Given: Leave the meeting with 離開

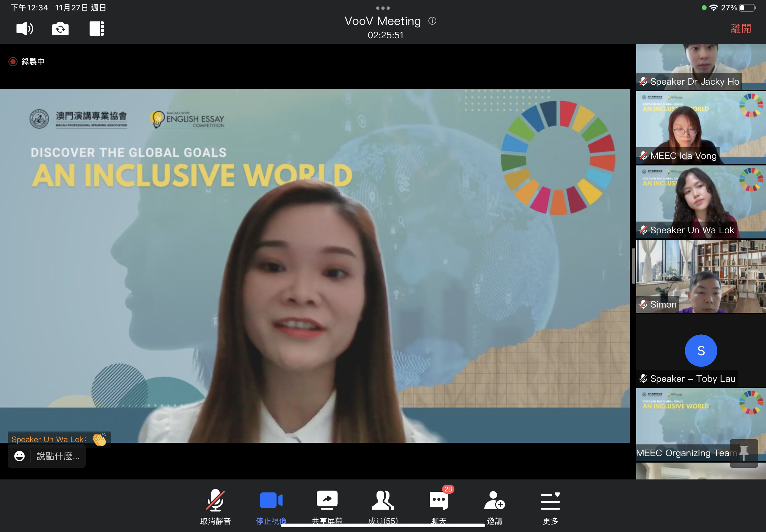Looking at the screenshot, I should pyautogui.click(x=741, y=29).
